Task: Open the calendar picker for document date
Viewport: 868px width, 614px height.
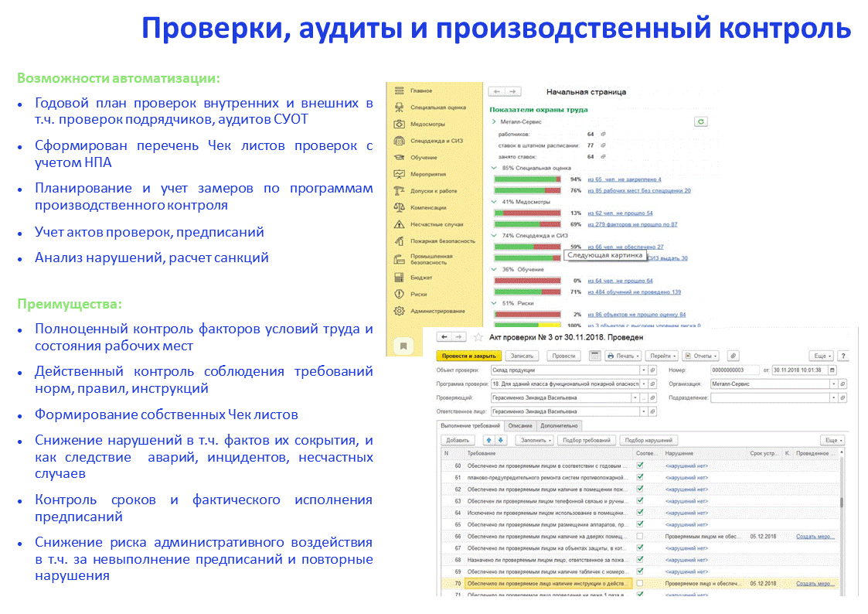Action: 832,370
